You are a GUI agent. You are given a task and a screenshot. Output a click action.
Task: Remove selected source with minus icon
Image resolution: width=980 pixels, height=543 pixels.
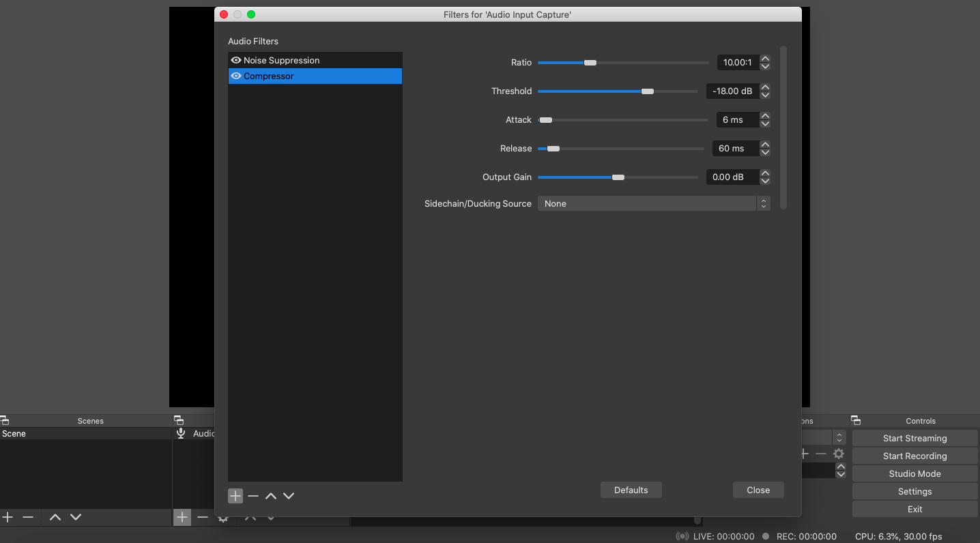point(203,517)
